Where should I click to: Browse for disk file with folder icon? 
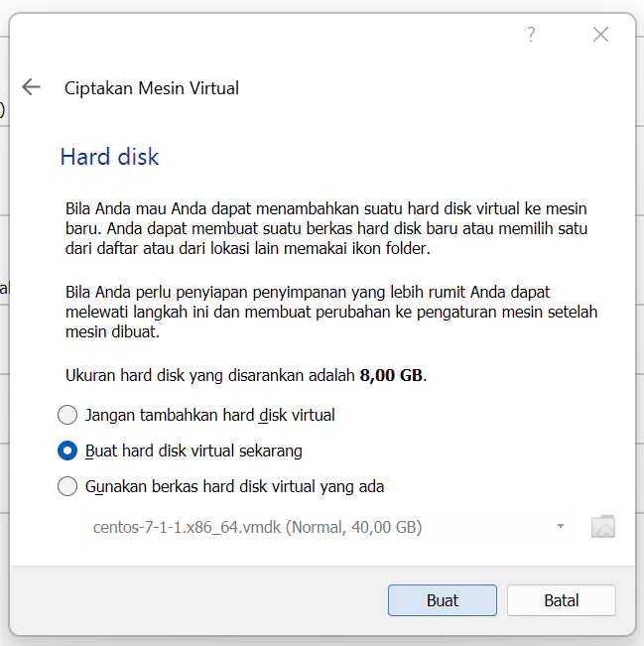click(x=603, y=527)
